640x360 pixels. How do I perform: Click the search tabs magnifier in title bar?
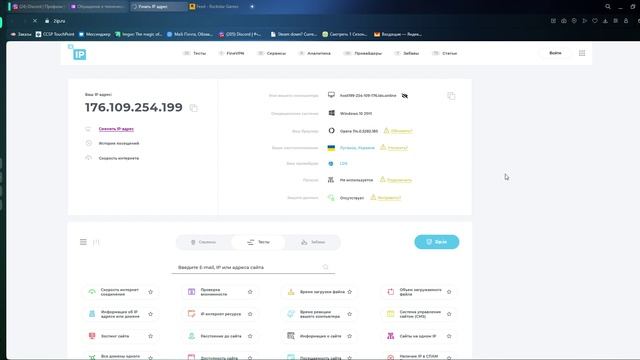608,7
